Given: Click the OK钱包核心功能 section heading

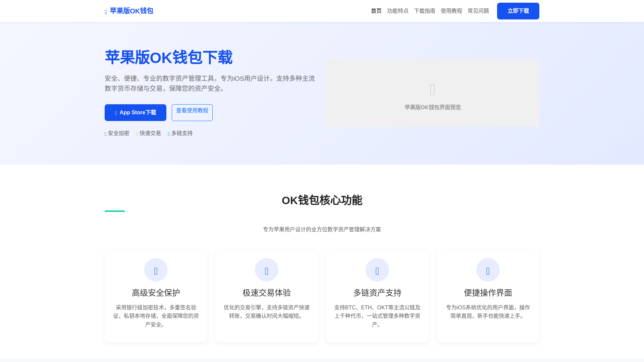Looking at the screenshot, I should pos(322,200).
